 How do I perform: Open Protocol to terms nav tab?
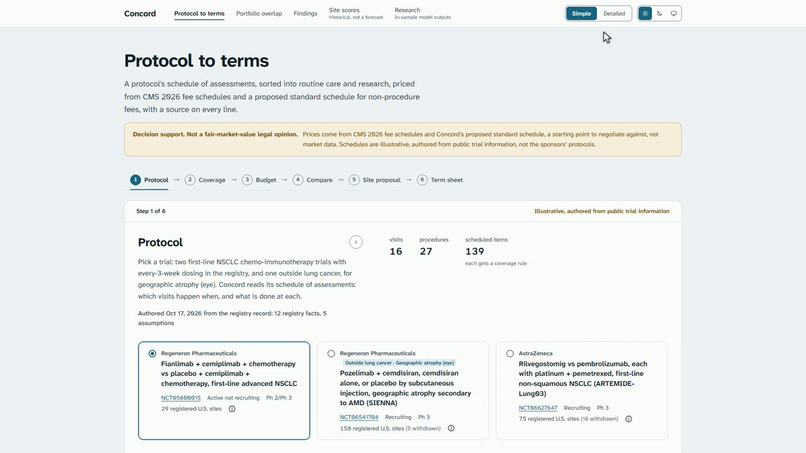(199, 14)
